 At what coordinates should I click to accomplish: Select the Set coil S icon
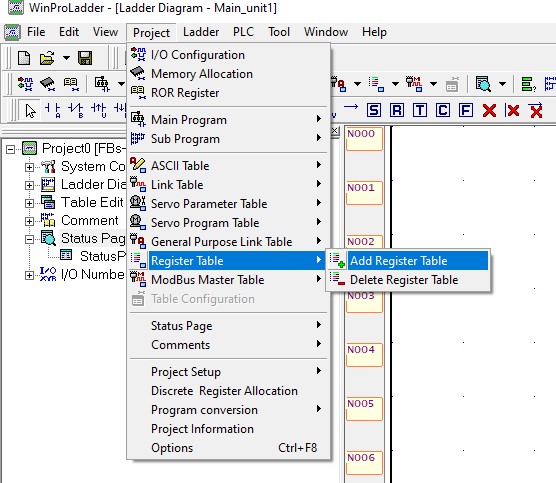click(x=374, y=110)
